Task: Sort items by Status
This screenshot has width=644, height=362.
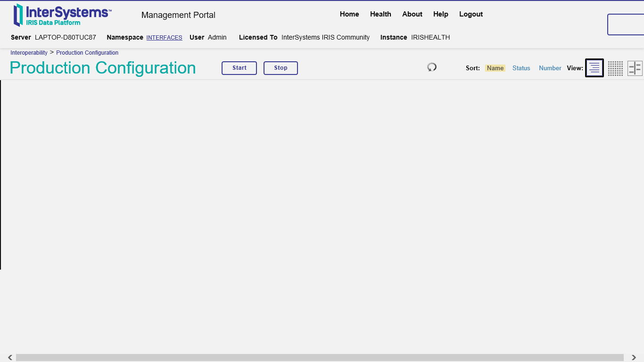Action: [521, 68]
